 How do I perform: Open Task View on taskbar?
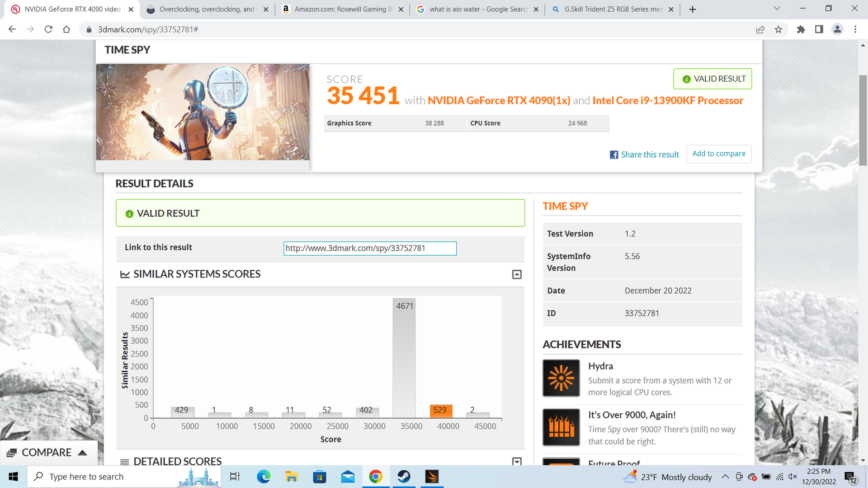(x=235, y=477)
